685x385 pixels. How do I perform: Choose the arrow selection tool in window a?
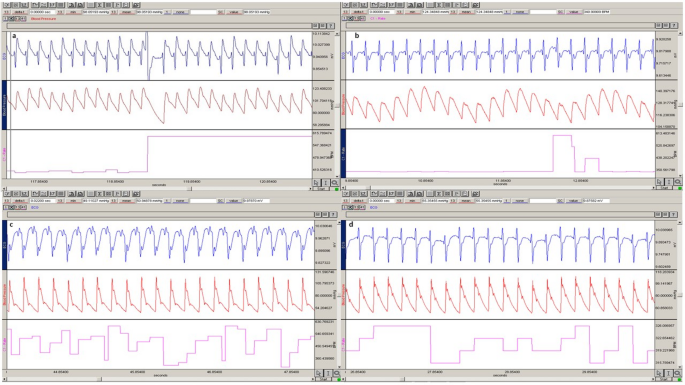pos(316,183)
